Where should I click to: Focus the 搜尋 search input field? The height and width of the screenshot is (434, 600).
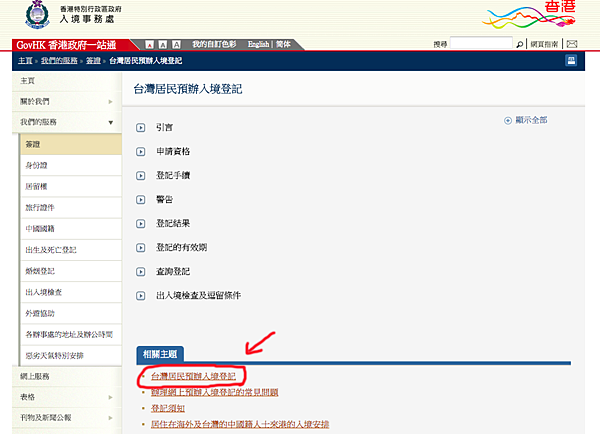click(481, 43)
